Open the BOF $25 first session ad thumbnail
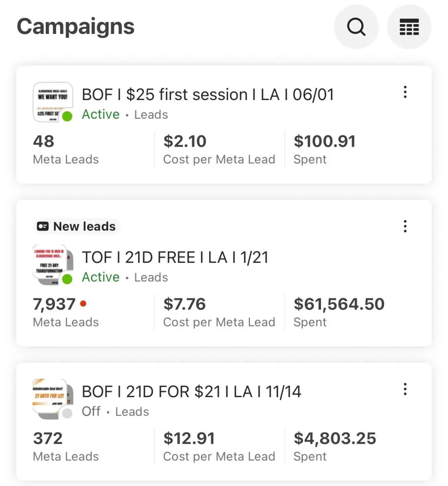The width and height of the screenshot is (448, 486). click(52, 101)
